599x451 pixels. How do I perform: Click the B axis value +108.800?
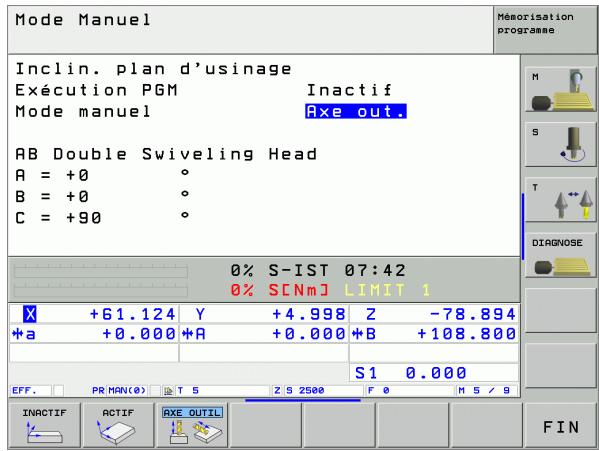(466, 334)
